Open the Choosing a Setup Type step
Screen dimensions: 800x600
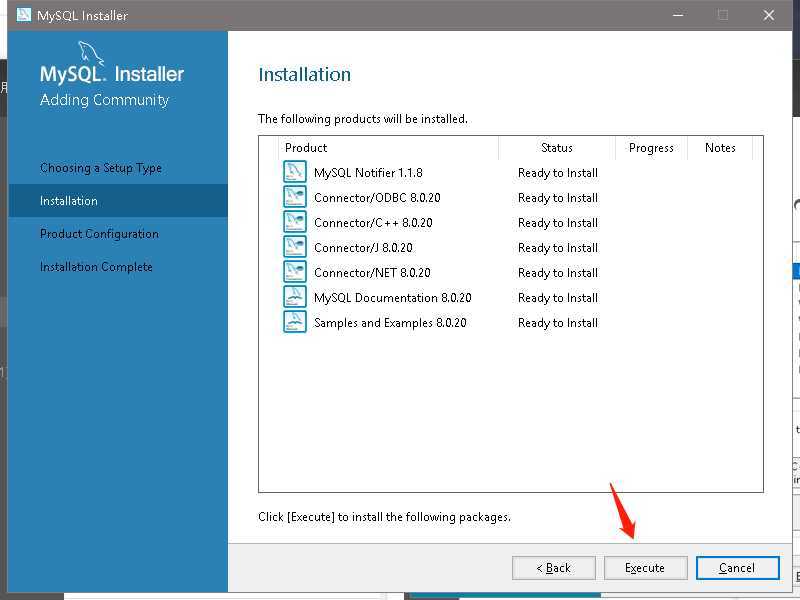click(x=101, y=168)
